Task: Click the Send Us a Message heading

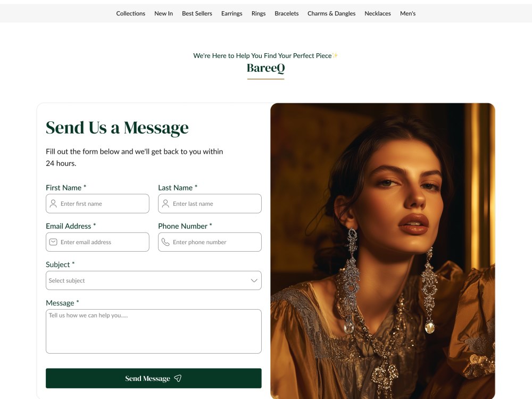Action: (x=117, y=128)
